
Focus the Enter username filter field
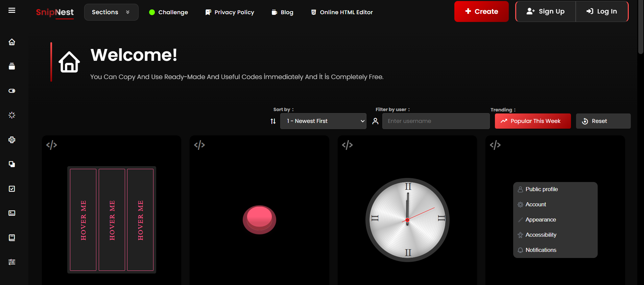pyautogui.click(x=436, y=121)
